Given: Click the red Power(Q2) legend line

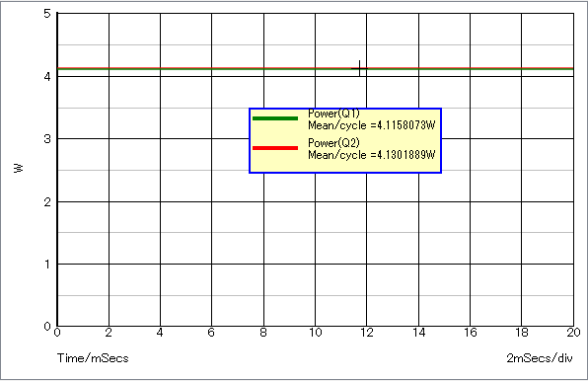Looking at the screenshot, I should coord(275,148).
